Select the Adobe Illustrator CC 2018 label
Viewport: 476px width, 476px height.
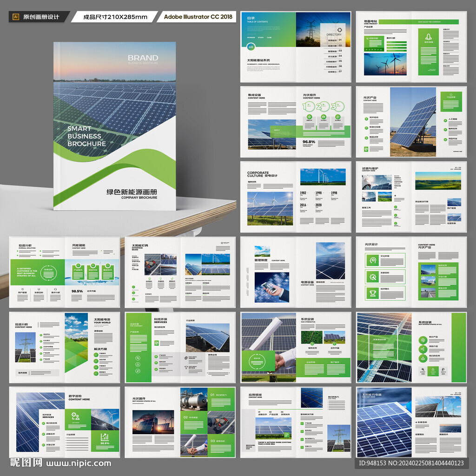[x=198, y=17]
